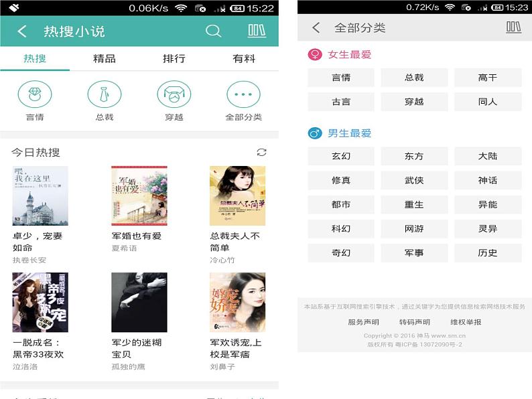Viewport: 532px width, 399px height.
Task: Tap the 言情 diamond ring icon
Action: [35, 95]
